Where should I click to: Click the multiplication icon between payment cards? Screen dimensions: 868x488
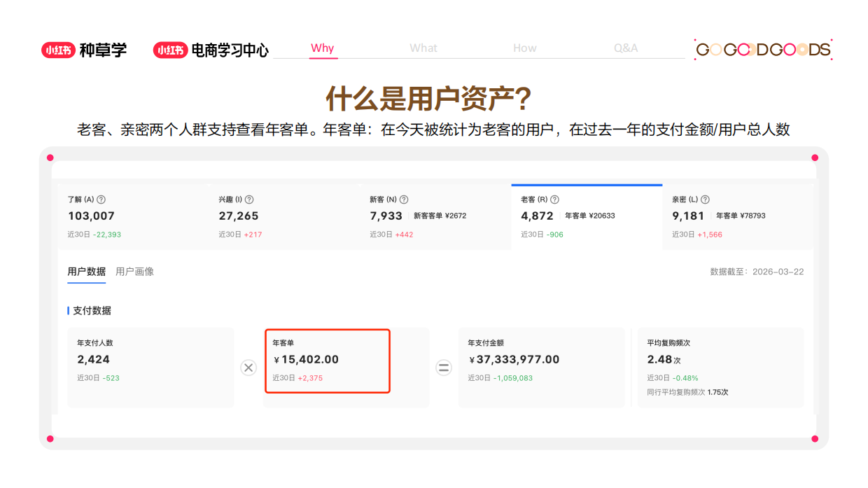coord(248,367)
